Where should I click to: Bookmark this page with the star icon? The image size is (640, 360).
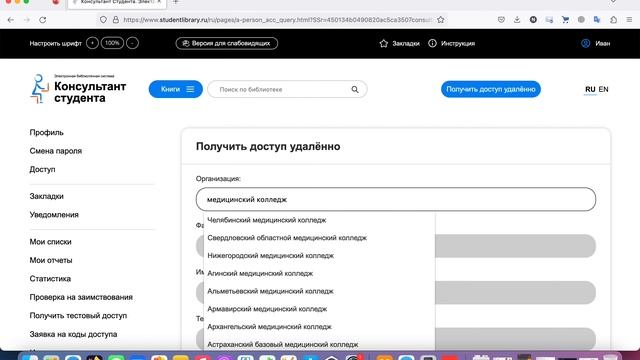point(440,20)
